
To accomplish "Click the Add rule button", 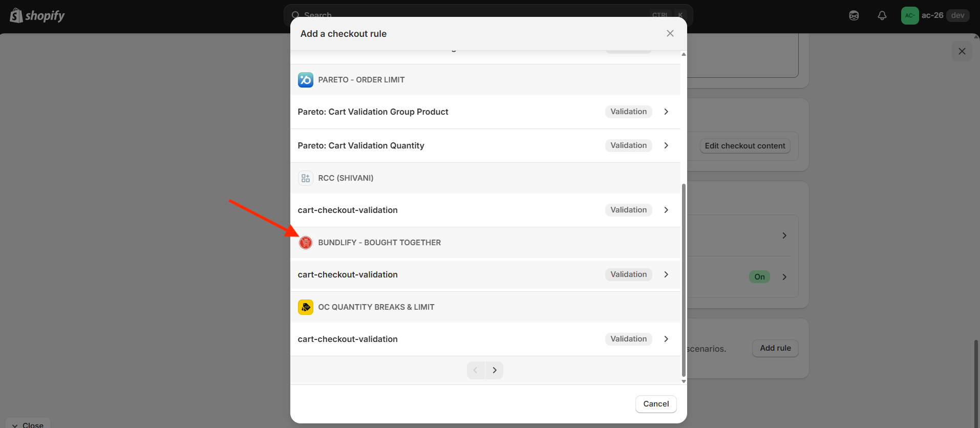I will (x=775, y=348).
